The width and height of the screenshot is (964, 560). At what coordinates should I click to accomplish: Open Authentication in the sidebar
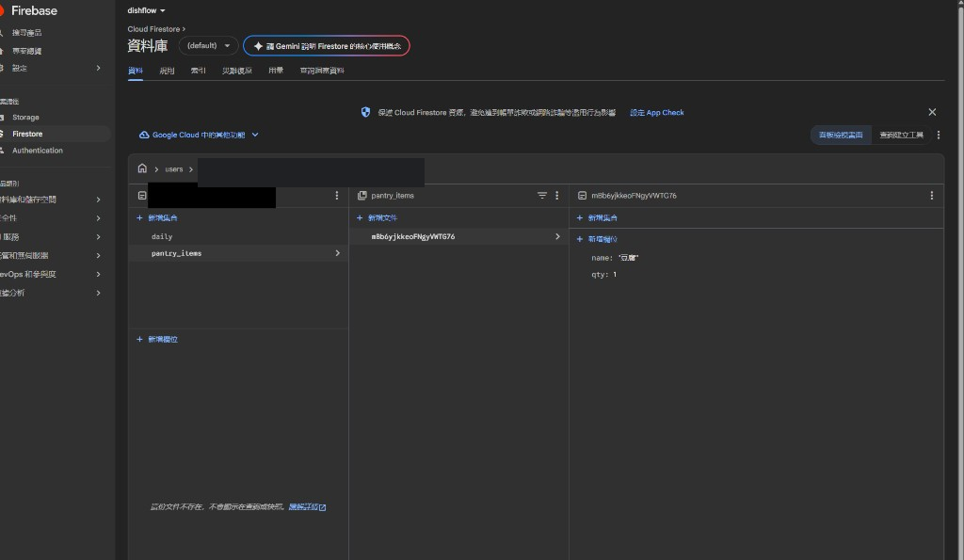pos(38,151)
